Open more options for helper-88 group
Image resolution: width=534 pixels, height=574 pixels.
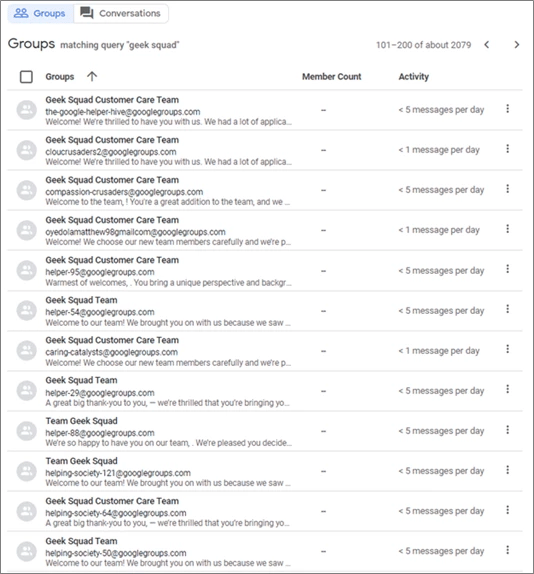[507, 430]
